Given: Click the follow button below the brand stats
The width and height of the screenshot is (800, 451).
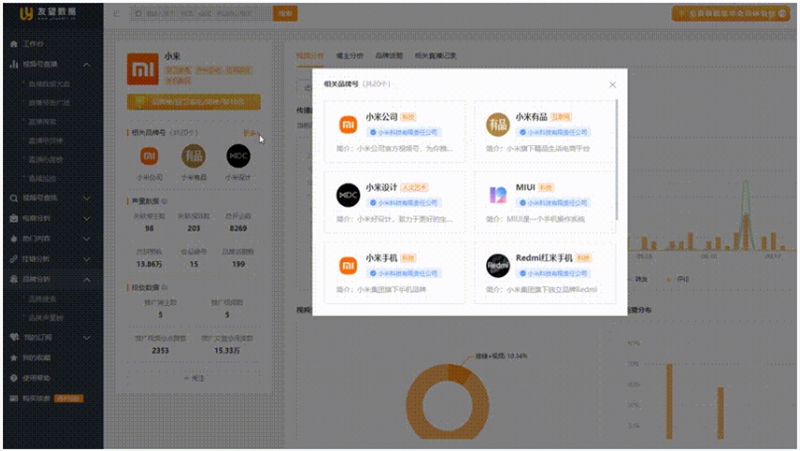Looking at the screenshot, I should [x=194, y=378].
